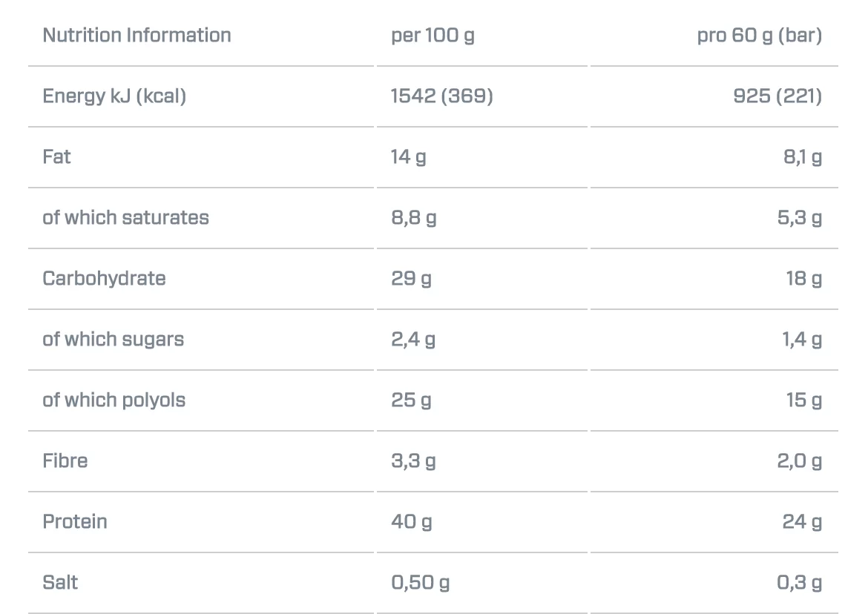The image size is (868, 614).
Task: Click the of which sugars label
Action: (x=113, y=339)
